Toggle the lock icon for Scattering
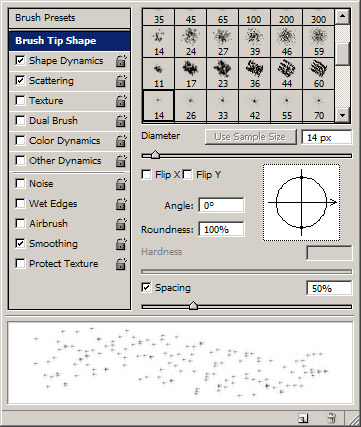Viewport: 361px width, 427px height. coord(121,81)
